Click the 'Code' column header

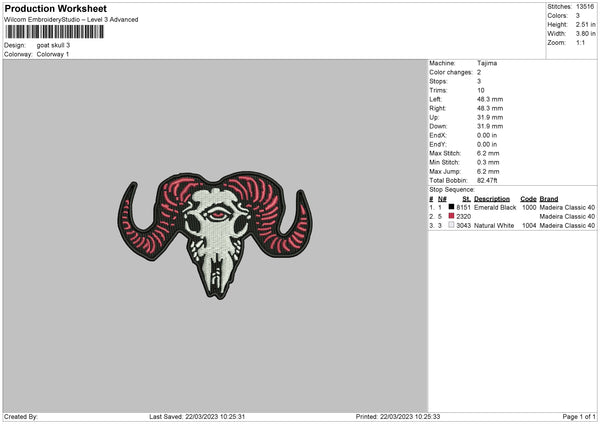point(528,199)
